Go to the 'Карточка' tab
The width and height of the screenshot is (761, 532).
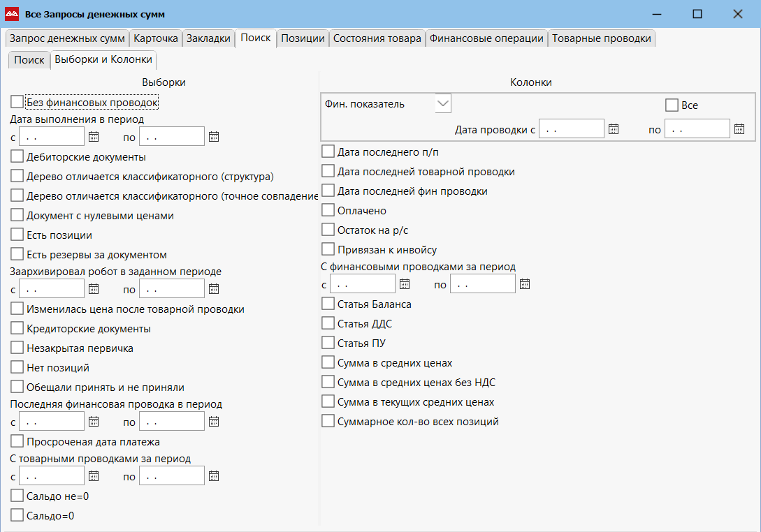156,38
